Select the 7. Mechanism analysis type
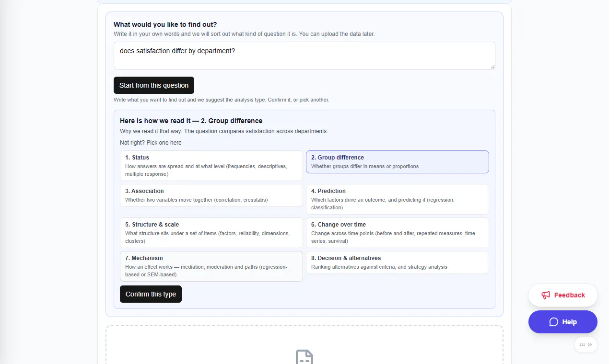Screen dimensions: 609x364 pyautogui.click(x=211, y=266)
